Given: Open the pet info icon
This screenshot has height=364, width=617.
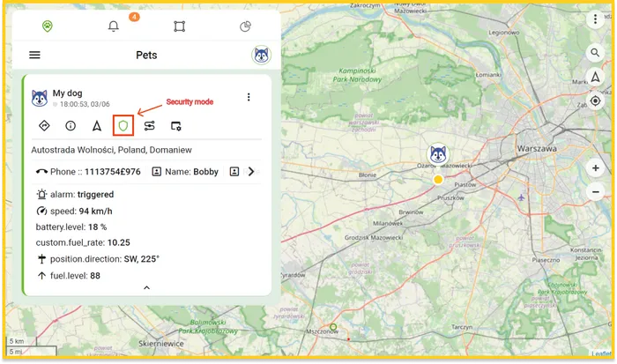Looking at the screenshot, I should [71, 126].
